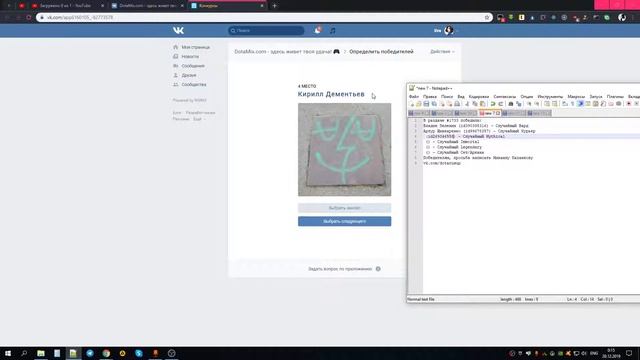Click Skype icon in taskbar
This screenshot has height=360, width=640.
pos(139,353)
